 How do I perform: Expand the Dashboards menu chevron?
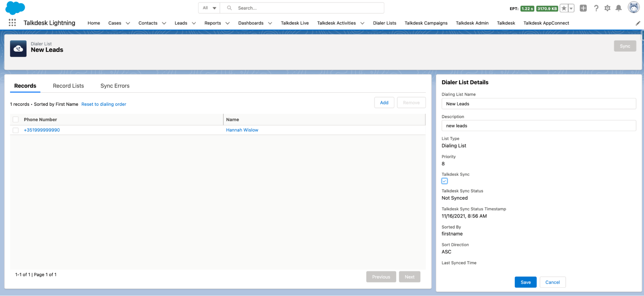tap(270, 23)
